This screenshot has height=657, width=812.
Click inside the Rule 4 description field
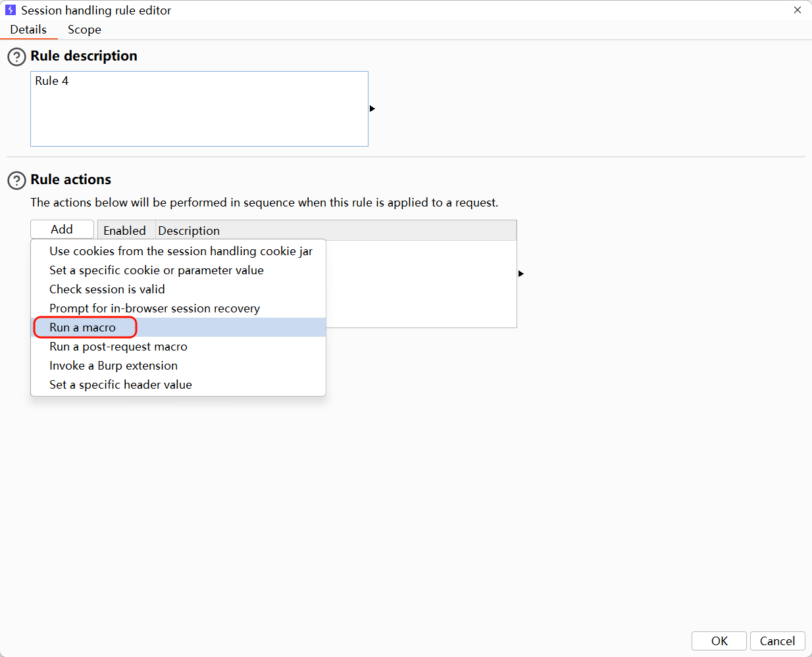pos(199,109)
